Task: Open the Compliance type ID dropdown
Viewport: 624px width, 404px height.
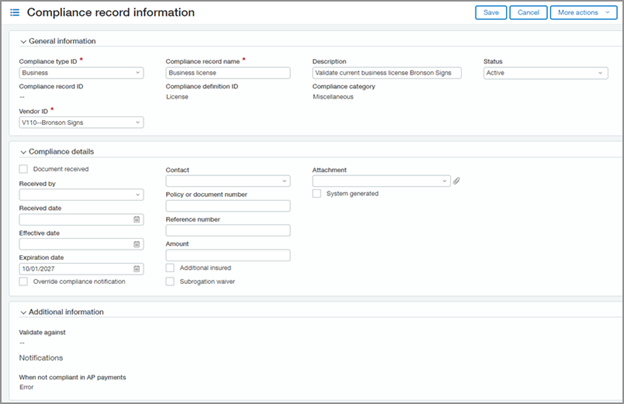Action: (81, 73)
